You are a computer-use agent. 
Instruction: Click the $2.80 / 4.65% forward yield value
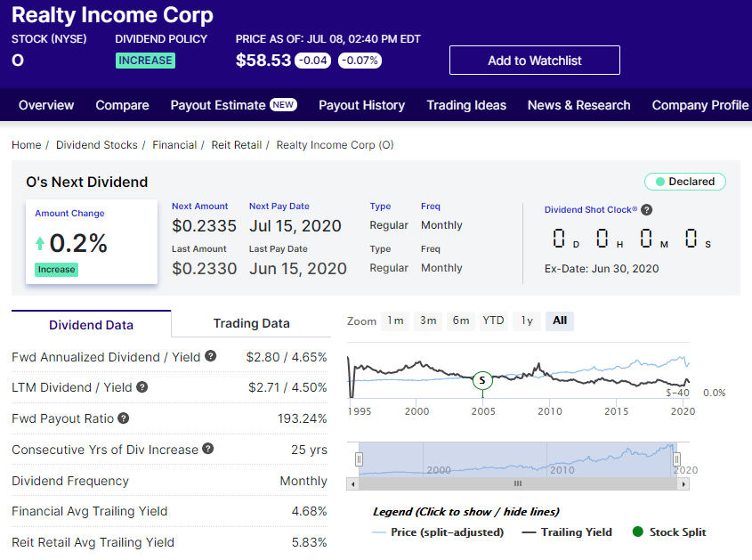pyautogui.click(x=287, y=357)
